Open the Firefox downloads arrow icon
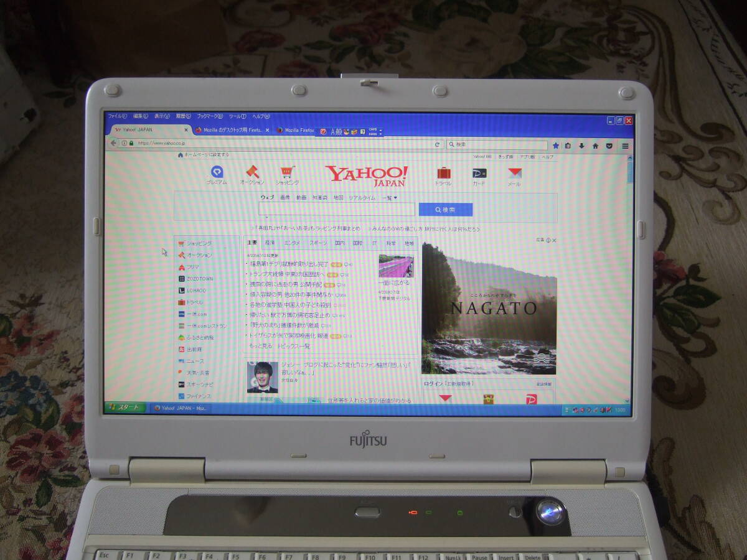Image resolution: width=747 pixels, height=560 pixels. (581, 146)
